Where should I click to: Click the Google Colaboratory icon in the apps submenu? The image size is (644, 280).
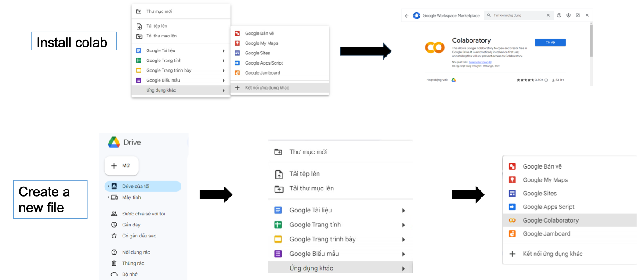(x=512, y=220)
